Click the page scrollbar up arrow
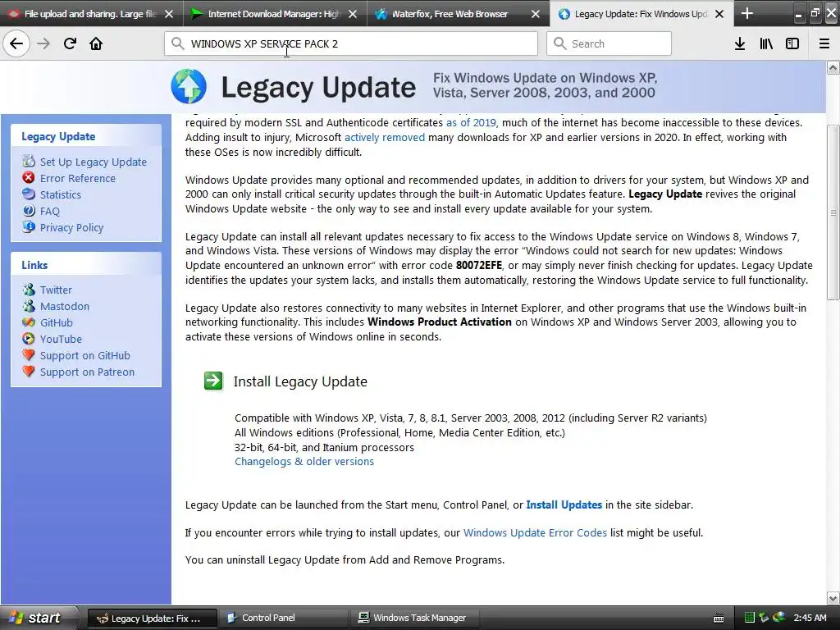 833,67
